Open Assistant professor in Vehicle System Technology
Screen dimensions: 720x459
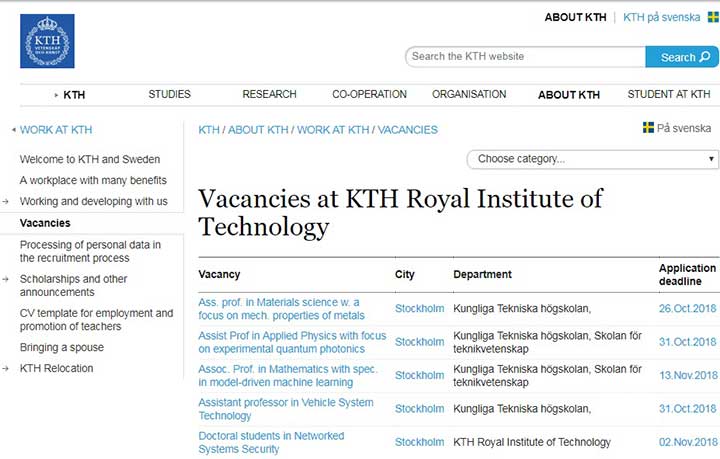click(286, 409)
